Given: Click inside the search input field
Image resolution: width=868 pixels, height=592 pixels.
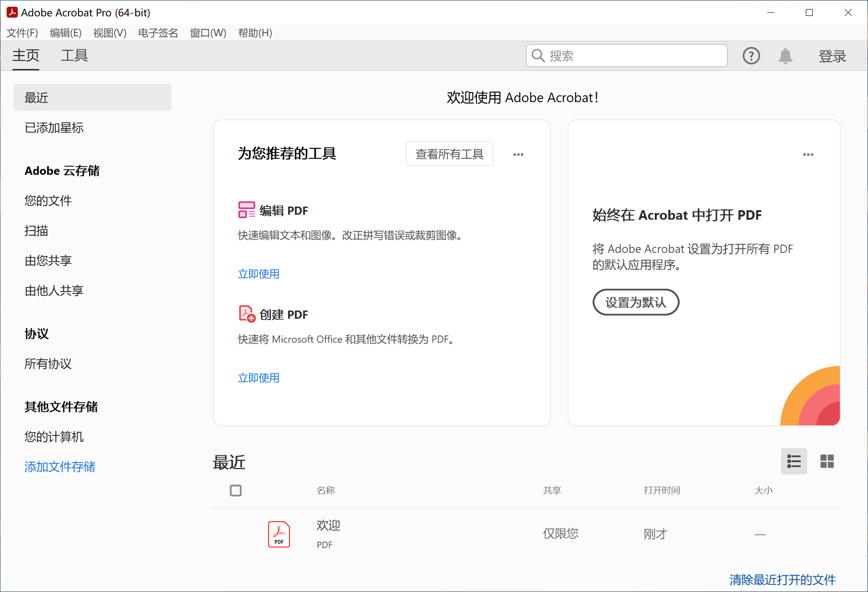Looking at the screenshot, I should click(626, 55).
